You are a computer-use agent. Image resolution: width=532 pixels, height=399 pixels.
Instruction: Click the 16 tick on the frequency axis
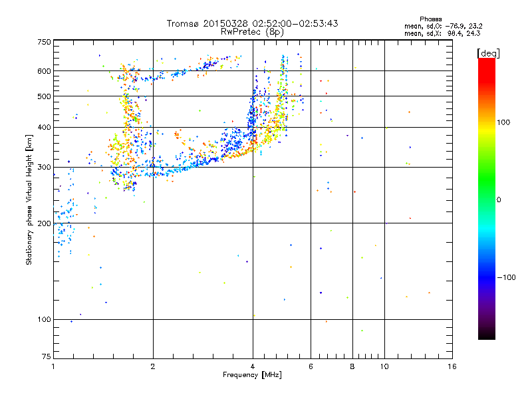point(452,366)
